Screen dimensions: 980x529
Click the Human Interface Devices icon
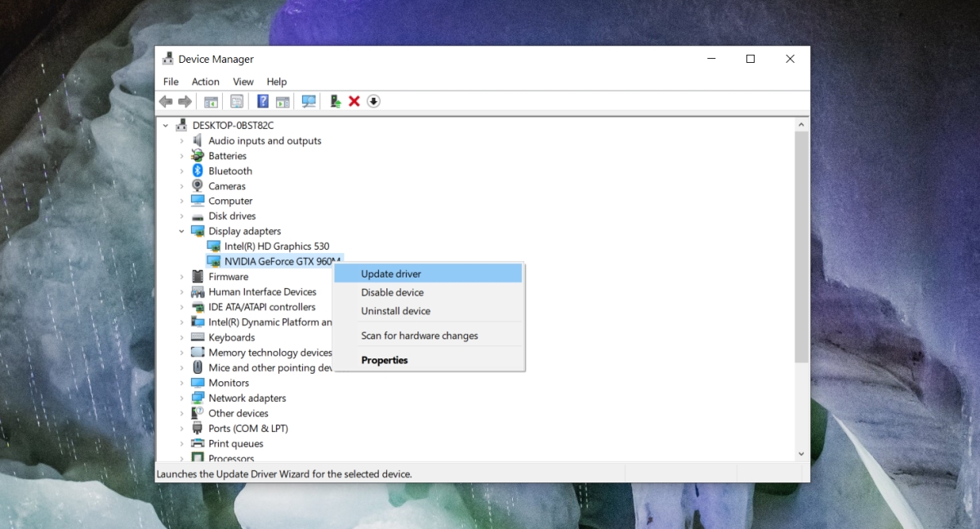tap(198, 292)
